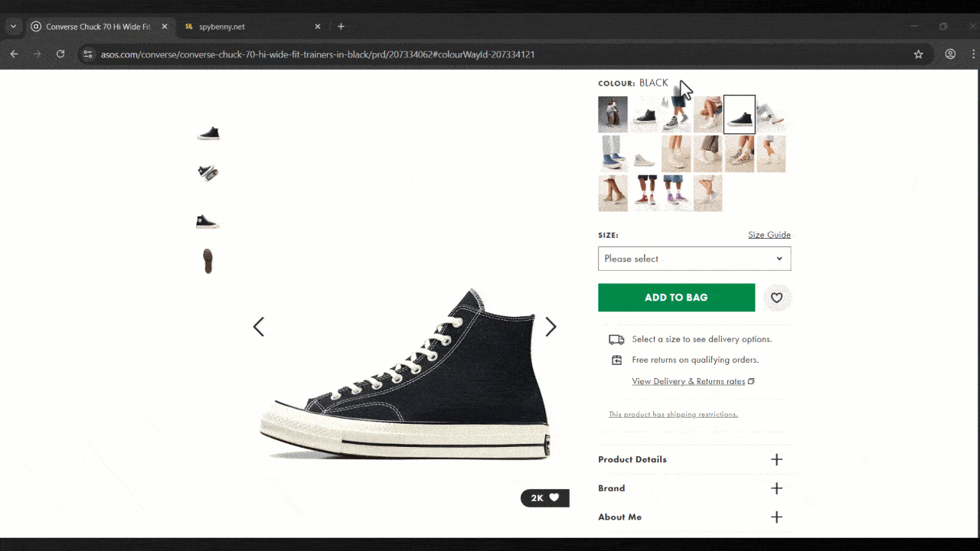Screen dimensions: 980x551
Task: Select the shoe sole thumbnail image
Action: (x=207, y=261)
